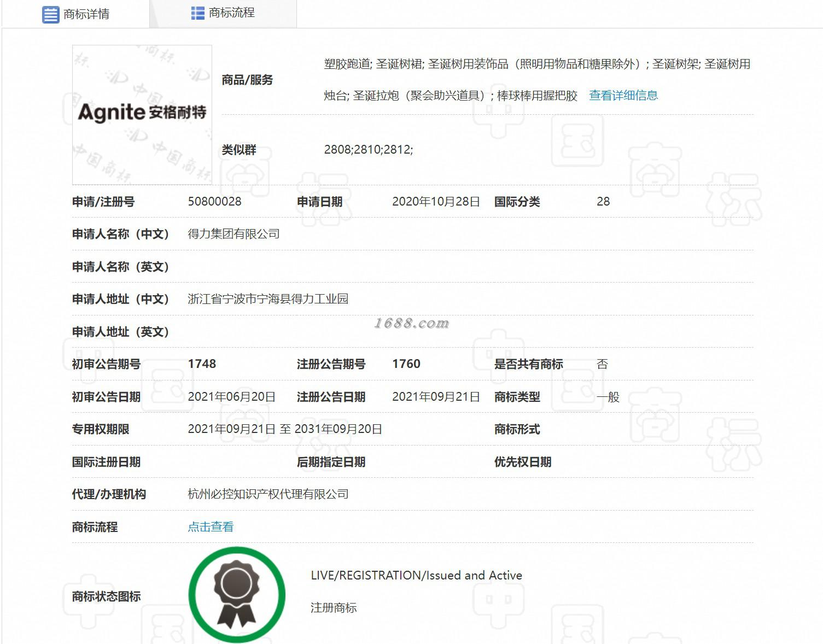Select the registration announcement date 2021年09月21日
This screenshot has height=644, width=823.
point(436,397)
